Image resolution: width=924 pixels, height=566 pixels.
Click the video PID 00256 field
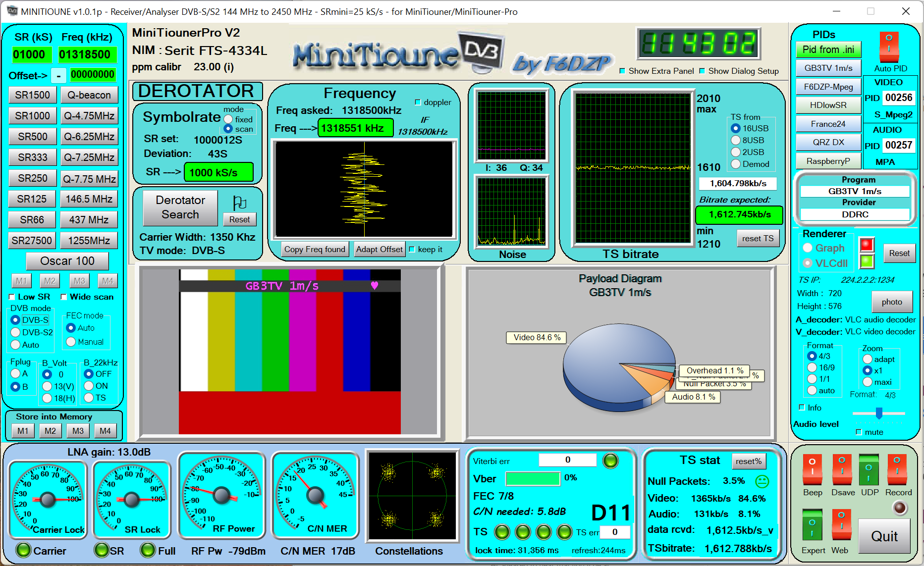click(898, 98)
